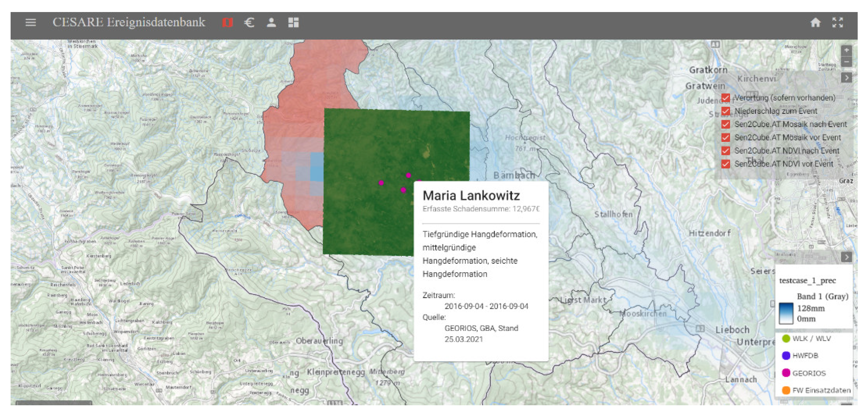Viewport: 868px width, 413px height.
Task: Go to home via house icon
Action: 816,23
